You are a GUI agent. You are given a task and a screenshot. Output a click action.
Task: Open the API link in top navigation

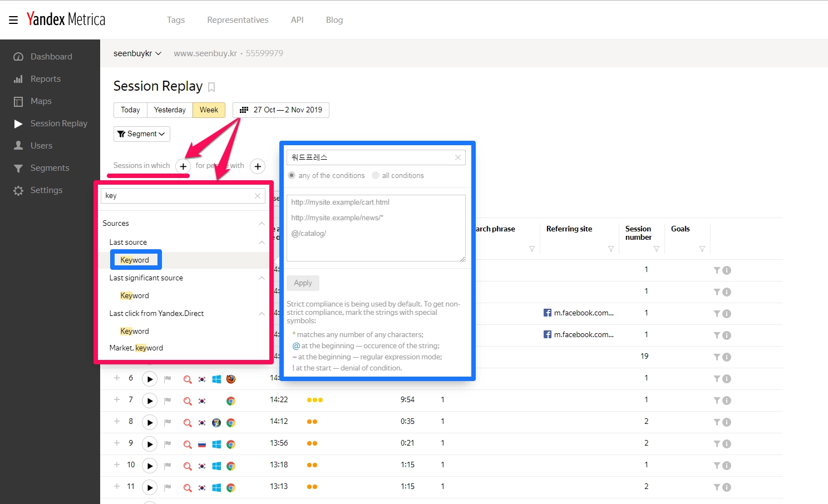(297, 20)
